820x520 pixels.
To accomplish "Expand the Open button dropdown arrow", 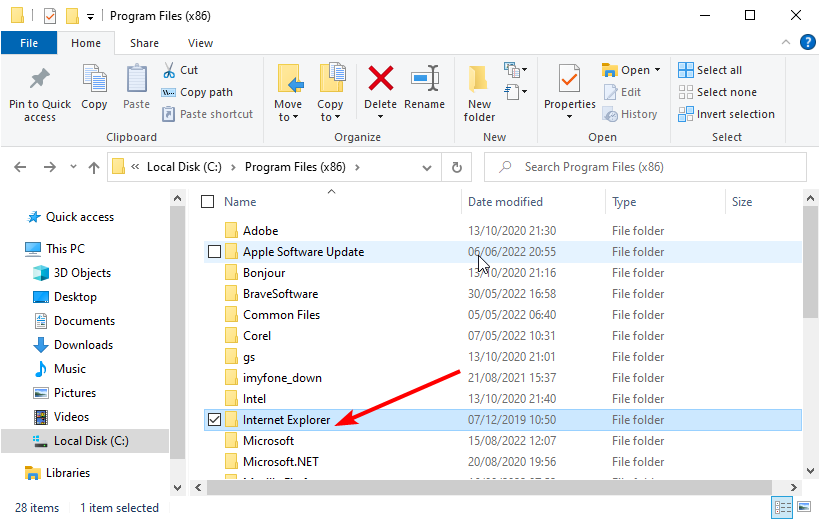I will coord(657,70).
